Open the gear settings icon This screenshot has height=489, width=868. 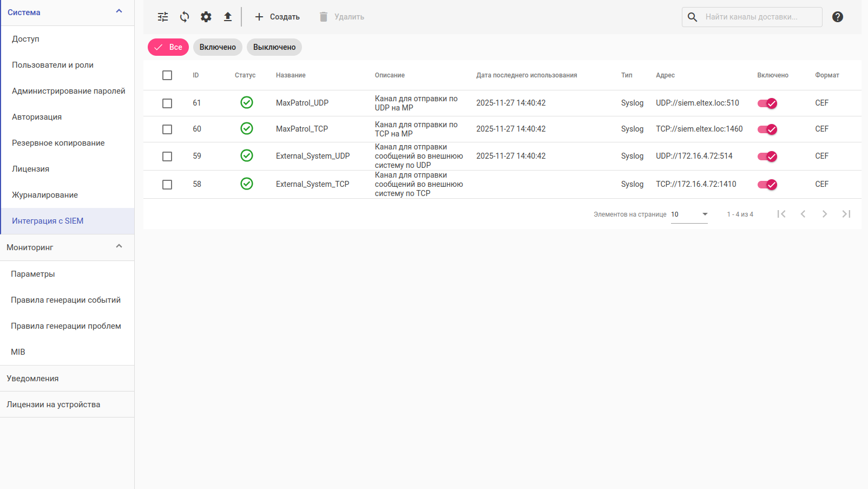tap(206, 17)
